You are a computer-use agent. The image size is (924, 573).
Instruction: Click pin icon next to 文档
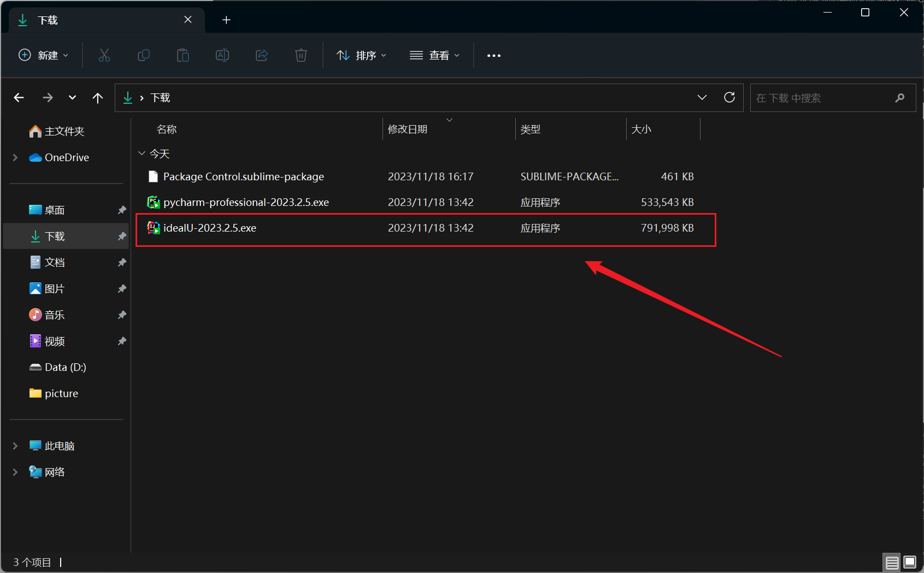(x=122, y=262)
